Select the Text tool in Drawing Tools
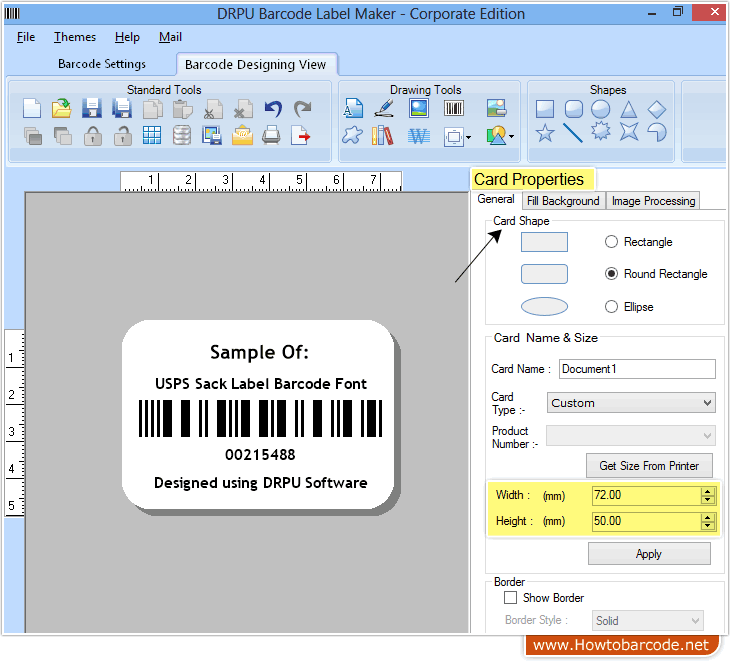 click(x=353, y=108)
